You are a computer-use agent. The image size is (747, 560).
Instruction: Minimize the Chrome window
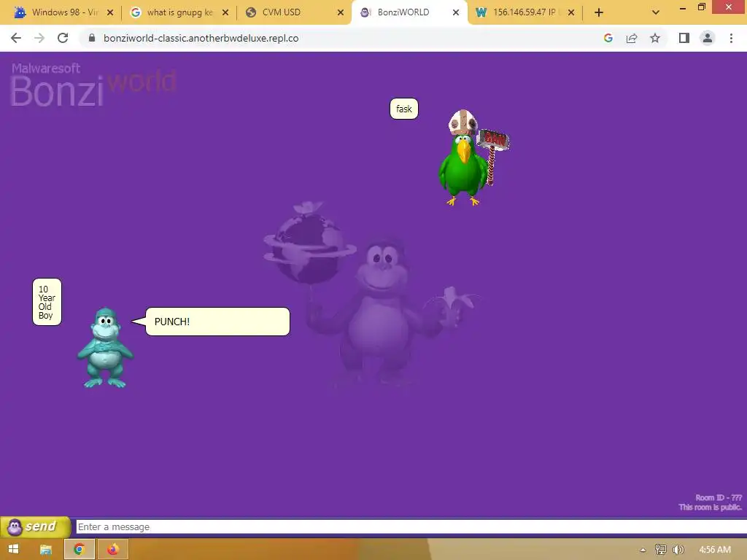(x=683, y=7)
